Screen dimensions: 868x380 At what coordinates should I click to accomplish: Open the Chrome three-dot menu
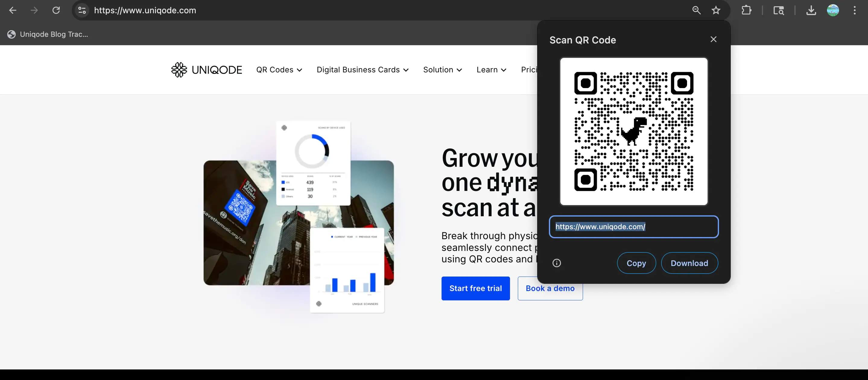854,11
